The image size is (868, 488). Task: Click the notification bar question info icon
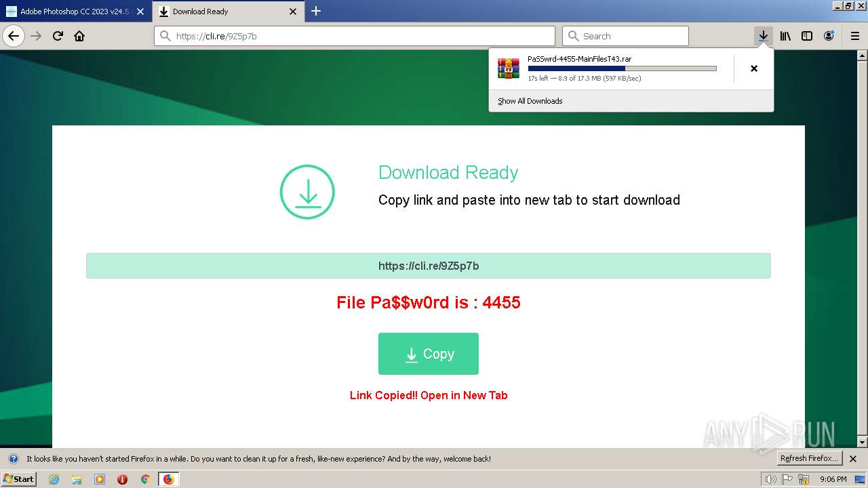click(x=13, y=459)
